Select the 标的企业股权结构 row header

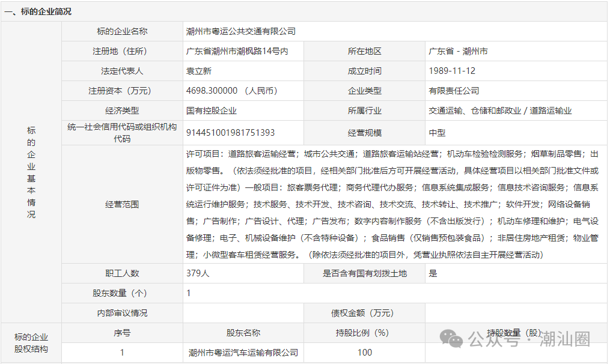coord(31,343)
